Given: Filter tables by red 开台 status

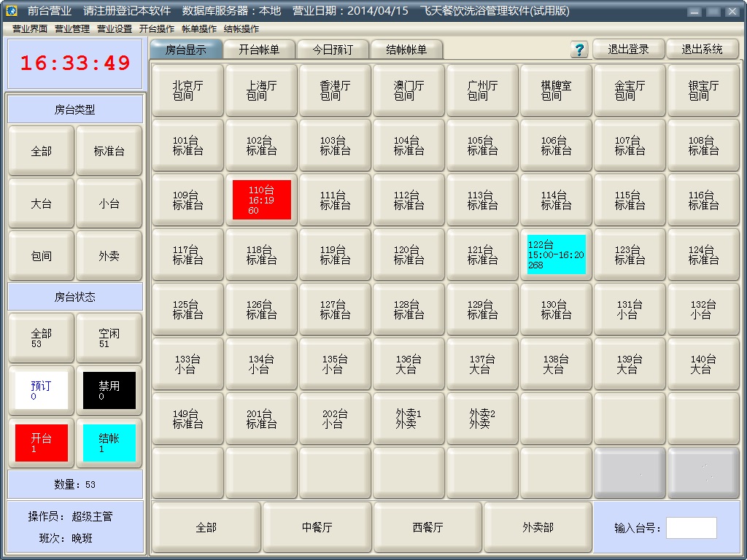Looking at the screenshot, I should point(42,443).
